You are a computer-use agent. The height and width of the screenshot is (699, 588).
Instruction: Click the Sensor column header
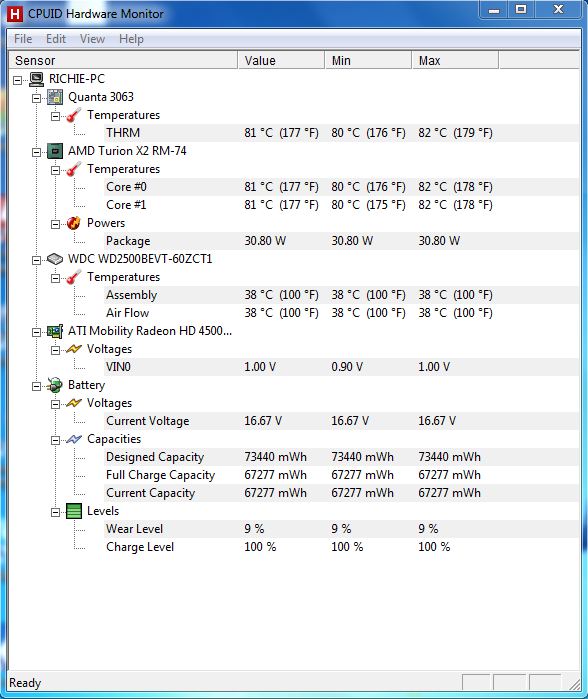[x=123, y=60]
